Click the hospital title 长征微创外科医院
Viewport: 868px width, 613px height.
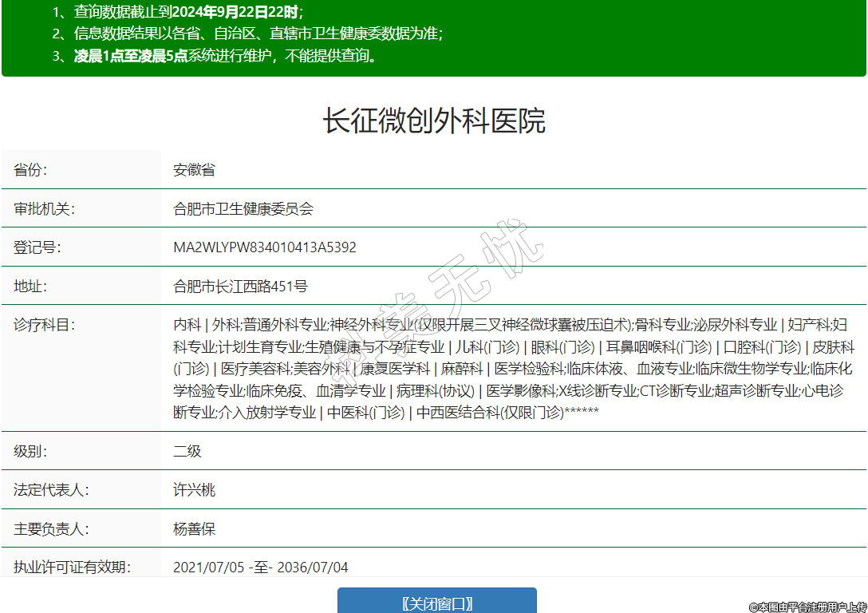(x=434, y=121)
